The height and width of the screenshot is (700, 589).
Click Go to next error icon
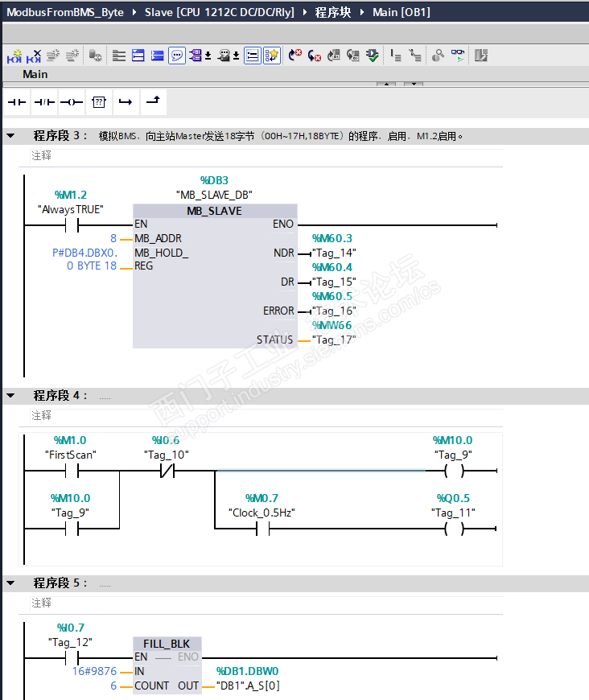294,56
